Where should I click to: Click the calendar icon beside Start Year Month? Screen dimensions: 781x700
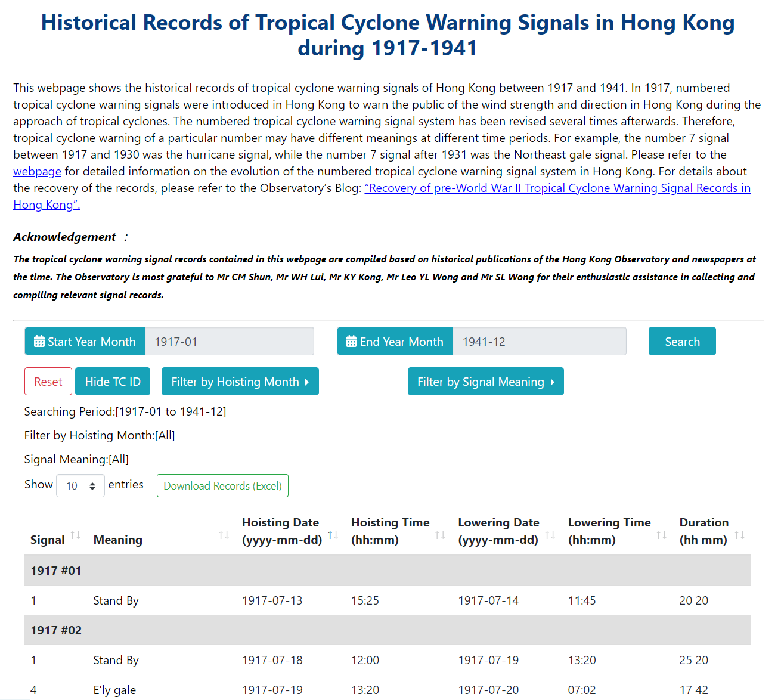39,342
